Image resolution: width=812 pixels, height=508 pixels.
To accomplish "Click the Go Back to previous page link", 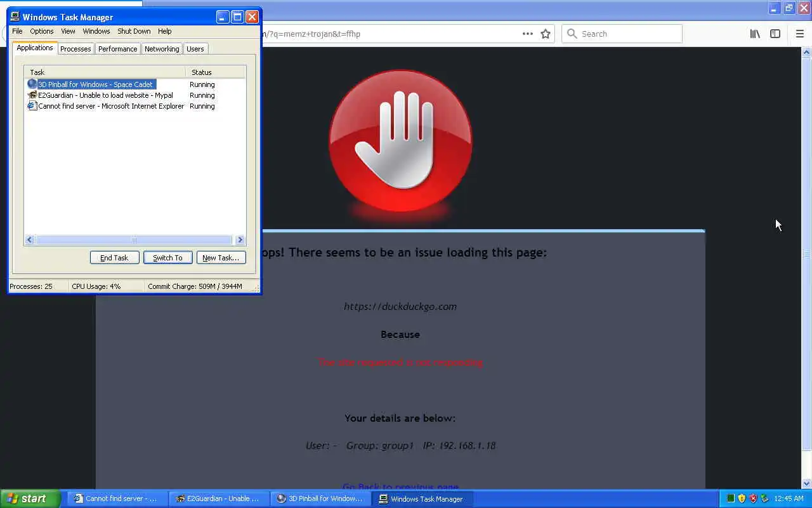I will [400, 486].
